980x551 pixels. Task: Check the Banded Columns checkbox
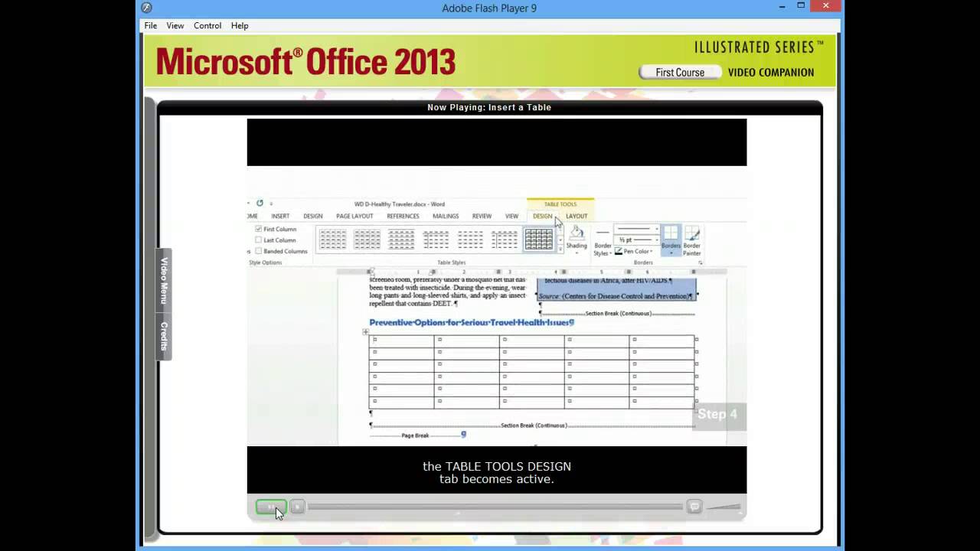click(259, 251)
